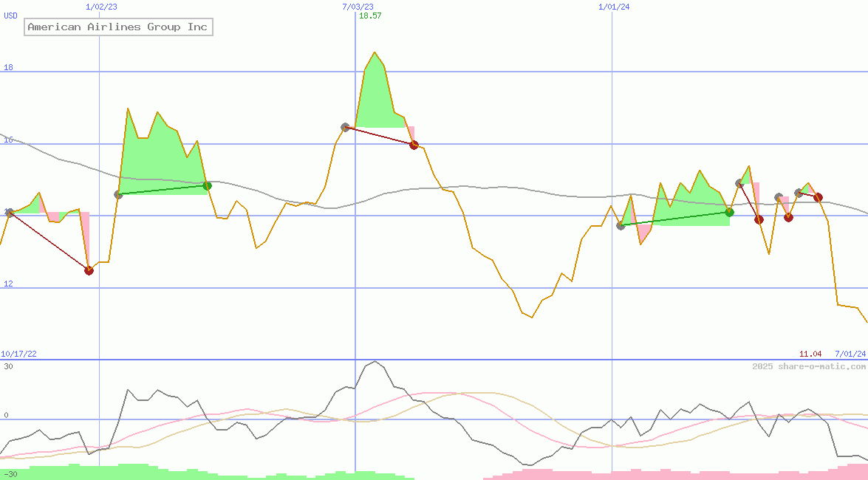This screenshot has width=868, height=480.
Task: Click the gray entry marker just before 7/03/23
Action: coord(345,127)
